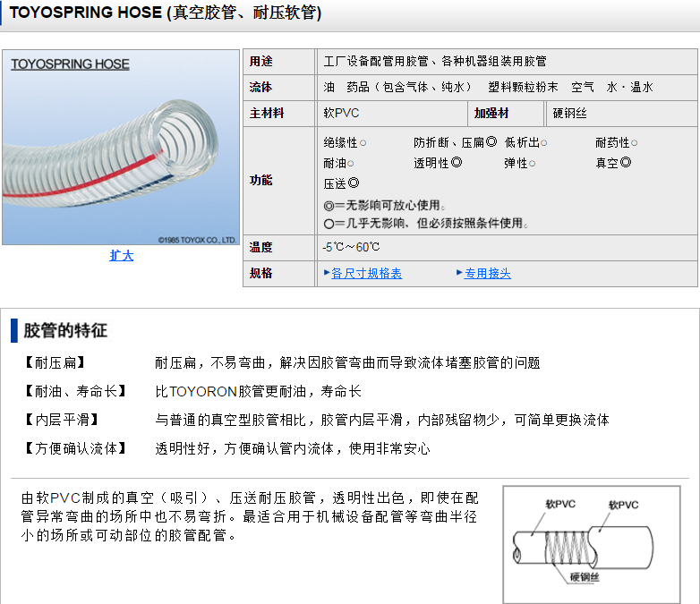Click the 硬钢丝 table cell value
The image size is (700, 604).
[x=569, y=114]
